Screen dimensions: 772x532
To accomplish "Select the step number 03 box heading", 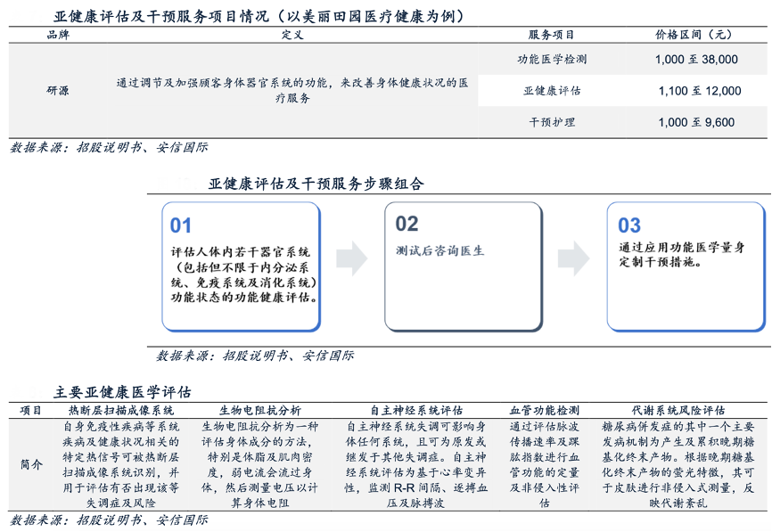I will (x=629, y=225).
